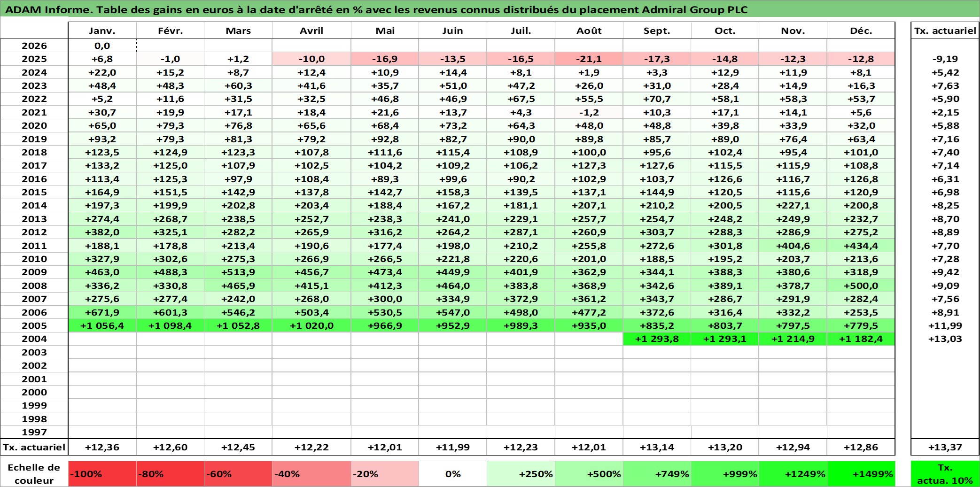The image size is (980, 487).
Task: Click the Mars column header
Action: pos(238,31)
